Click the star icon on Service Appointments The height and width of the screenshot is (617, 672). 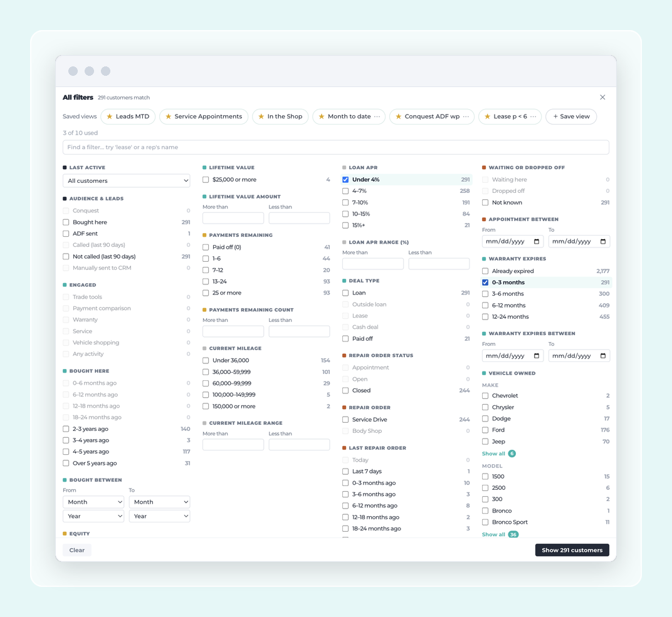[x=169, y=117]
